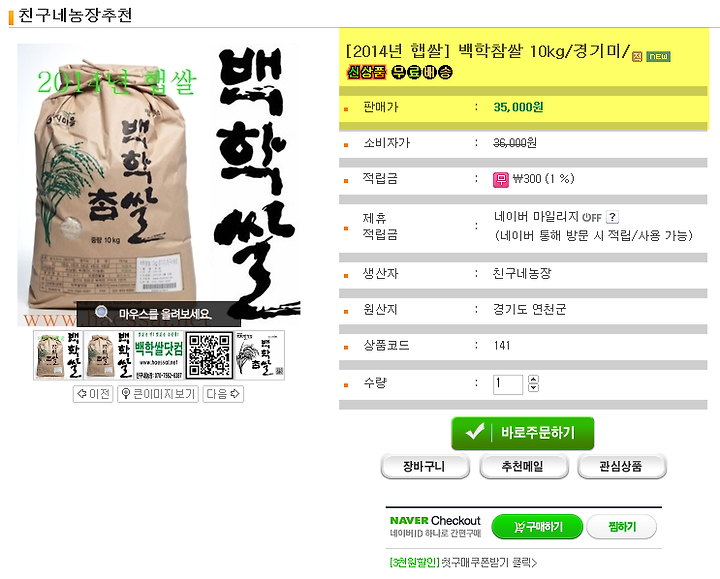Viewport: 720px width, 579px height.
Task: Click the Naver mileage question mark icon
Action: (x=612, y=217)
